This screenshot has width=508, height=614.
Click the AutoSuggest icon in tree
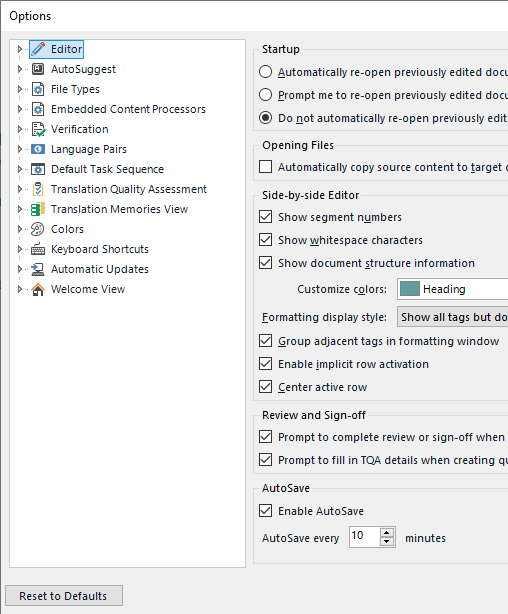38,69
